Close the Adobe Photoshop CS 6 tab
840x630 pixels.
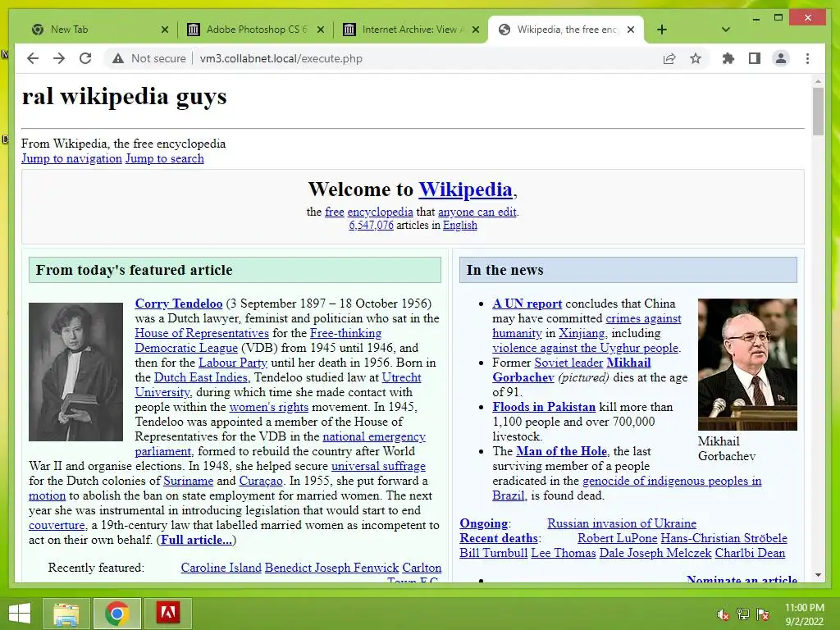coord(321,30)
